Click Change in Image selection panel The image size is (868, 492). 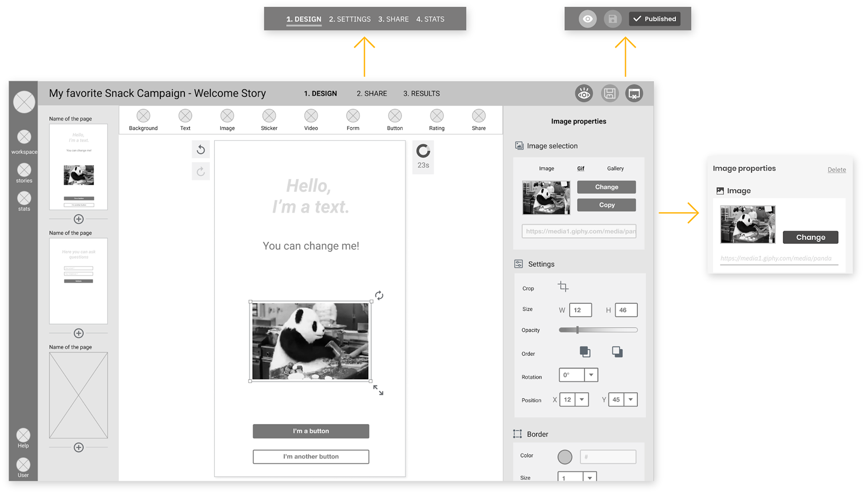607,187
